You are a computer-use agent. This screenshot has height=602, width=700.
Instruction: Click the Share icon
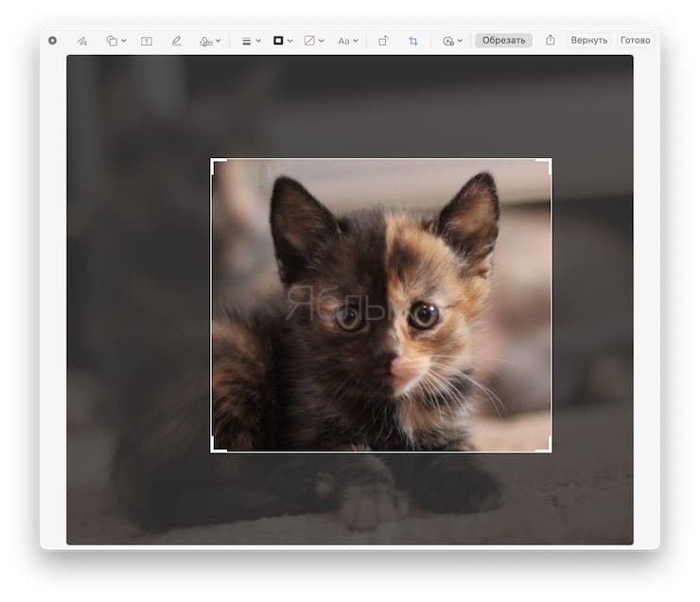click(x=551, y=40)
